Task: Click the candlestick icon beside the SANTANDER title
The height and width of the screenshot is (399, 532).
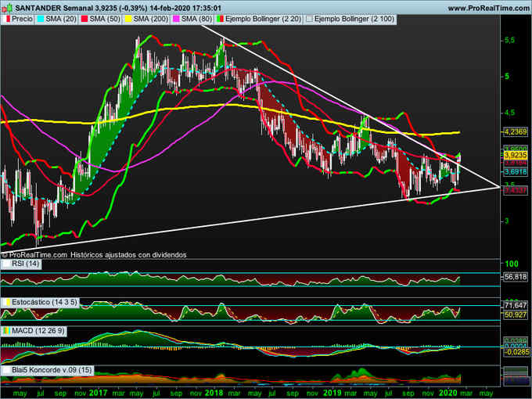Action: click(8, 7)
